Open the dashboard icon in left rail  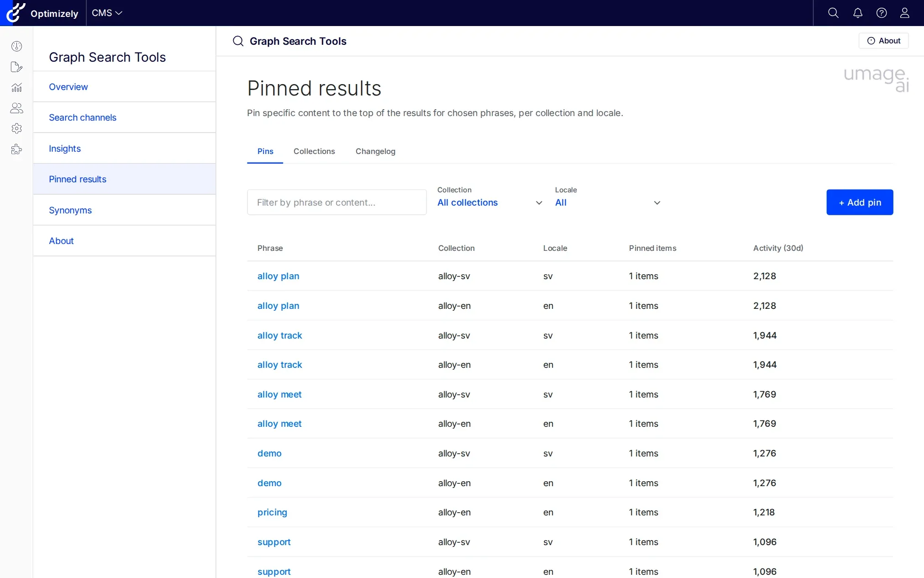16,46
